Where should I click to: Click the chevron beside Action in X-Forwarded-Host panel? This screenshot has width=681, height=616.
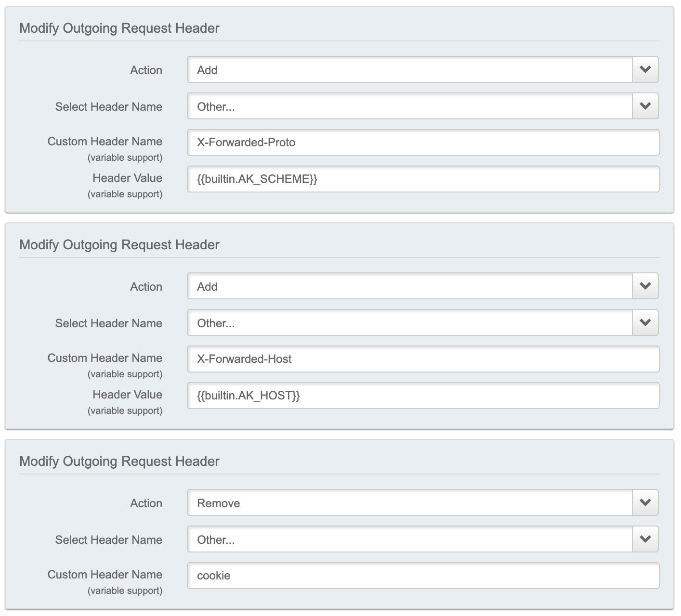pyautogui.click(x=645, y=286)
